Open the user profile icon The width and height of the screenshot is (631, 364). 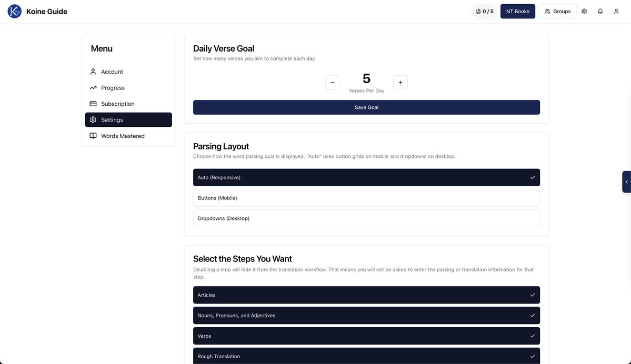click(x=616, y=11)
